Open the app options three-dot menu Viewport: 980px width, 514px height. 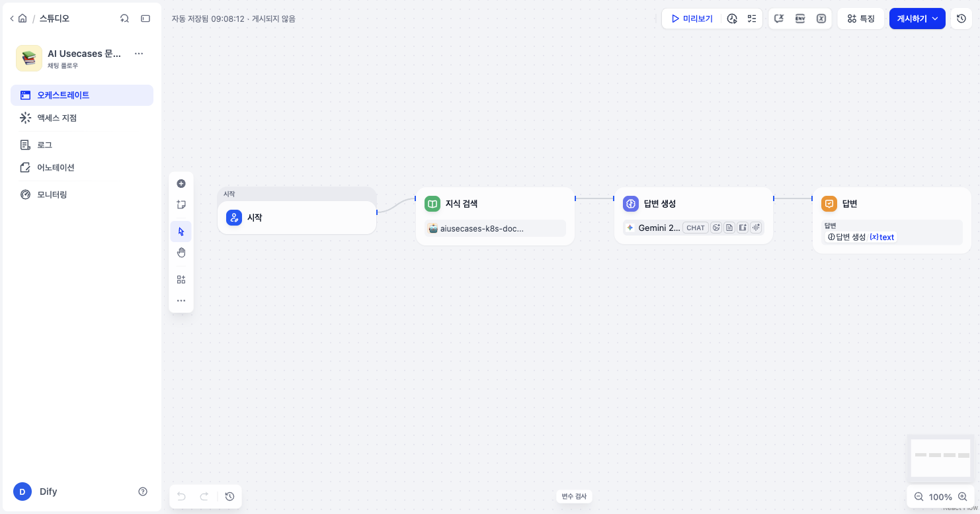click(x=139, y=54)
